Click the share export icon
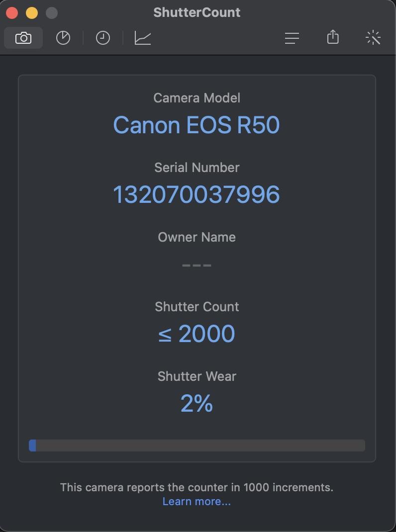The width and height of the screenshot is (396, 532). point(333,37)
